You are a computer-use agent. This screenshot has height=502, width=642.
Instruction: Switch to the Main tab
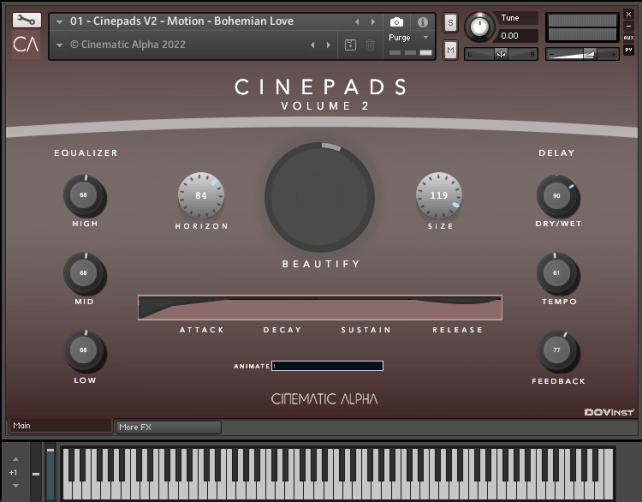(x=59, y=426)
